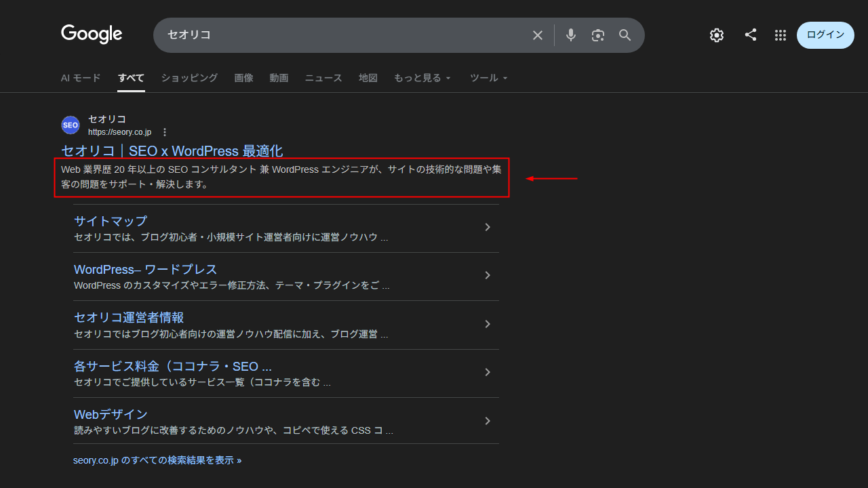Click description 読みやすいブログに改善するためのノウハウ
This screenshot has height=488, width=868.
point(234,430)
